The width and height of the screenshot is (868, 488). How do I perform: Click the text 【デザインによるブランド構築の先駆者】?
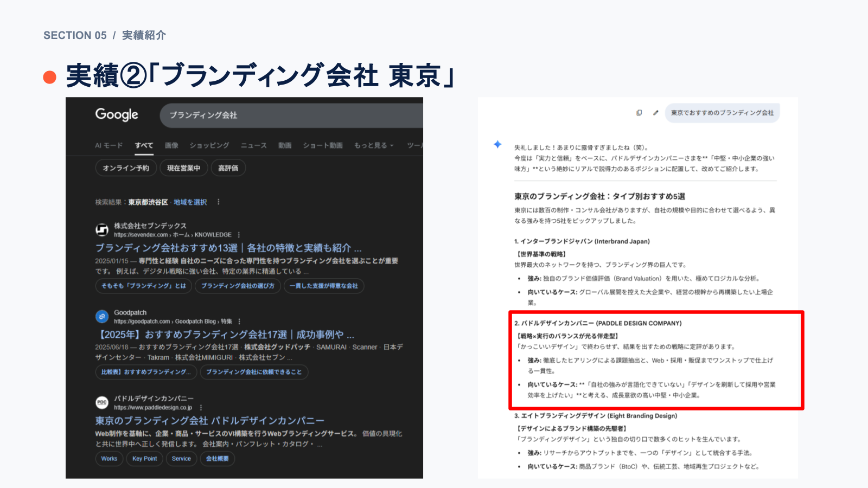[x=572, y=429]
